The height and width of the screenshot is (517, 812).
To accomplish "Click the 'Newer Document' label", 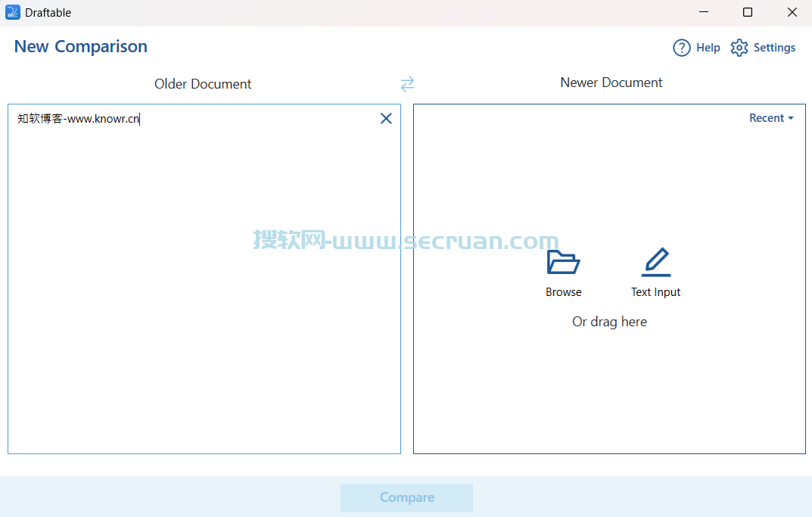I will tap(611, 83).
